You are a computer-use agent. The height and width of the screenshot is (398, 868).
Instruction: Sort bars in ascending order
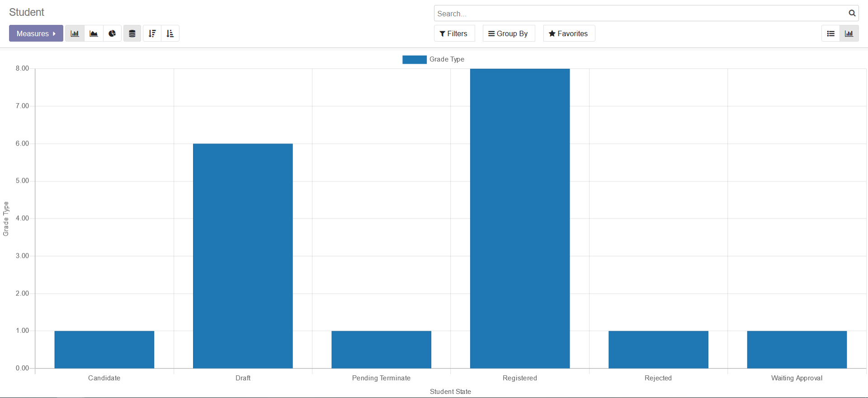[170, 33]
